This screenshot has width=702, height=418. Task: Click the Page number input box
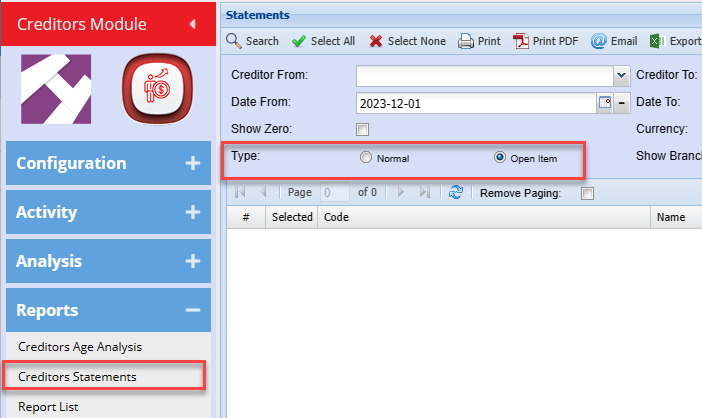pyautogui.click(x=334, y=192)
